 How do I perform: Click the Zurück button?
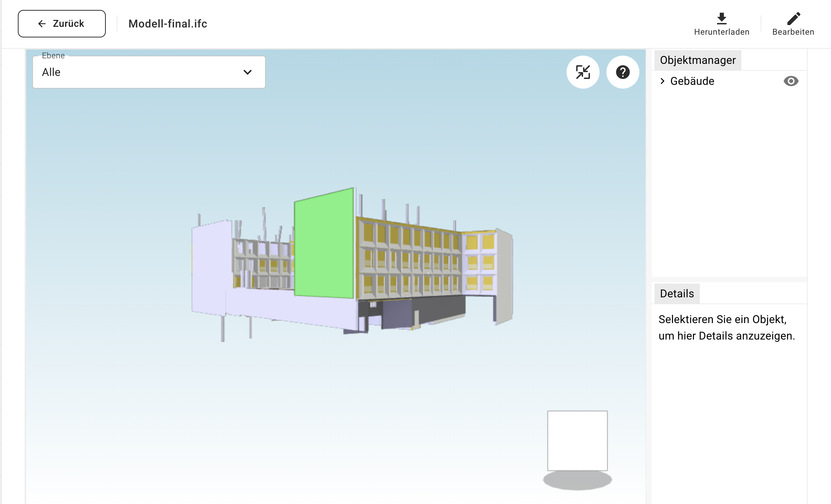[62, 24]
